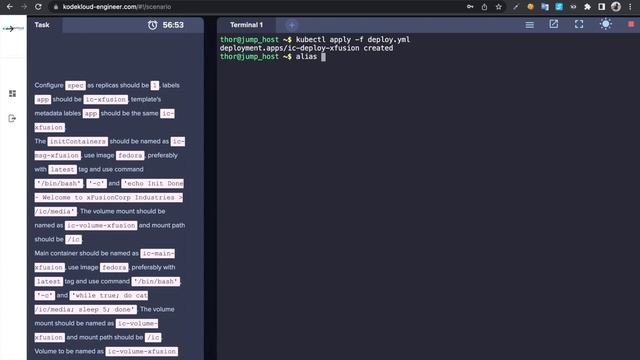Click the 'alias' terminal prompt line

[273, 56]
